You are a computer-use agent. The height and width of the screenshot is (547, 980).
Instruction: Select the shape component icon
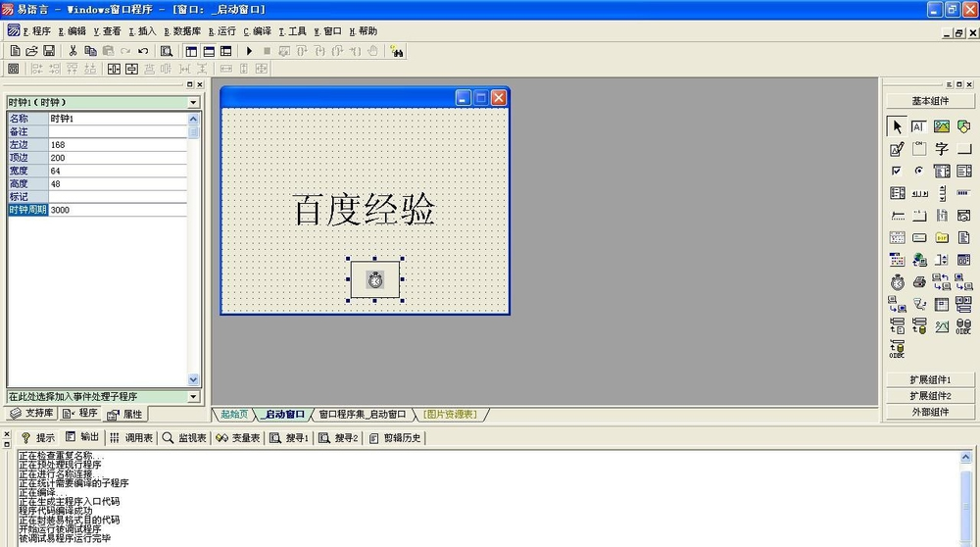tap(963, 126)
